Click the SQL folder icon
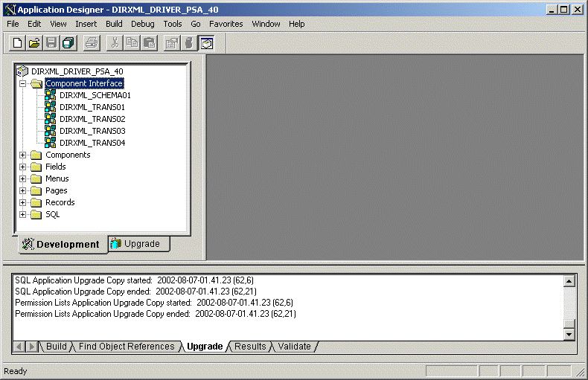This screenshot has height=380, width=588. [36, 214]
